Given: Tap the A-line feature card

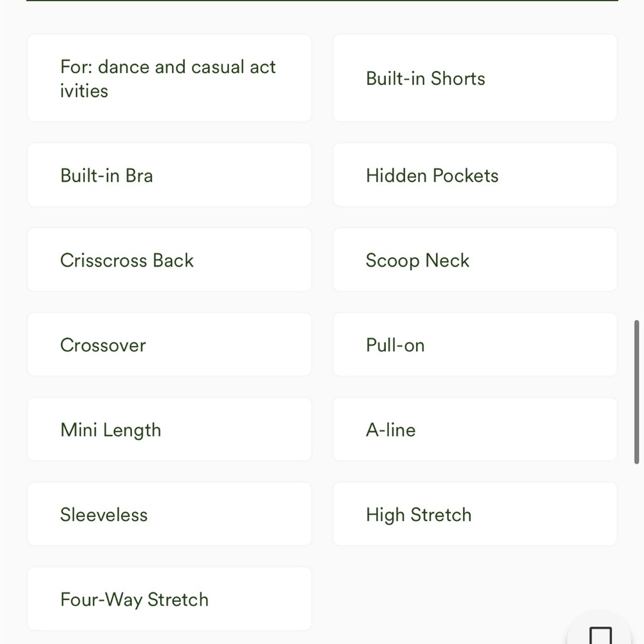Looking at the screenshot, I should [x=475, y=430].
